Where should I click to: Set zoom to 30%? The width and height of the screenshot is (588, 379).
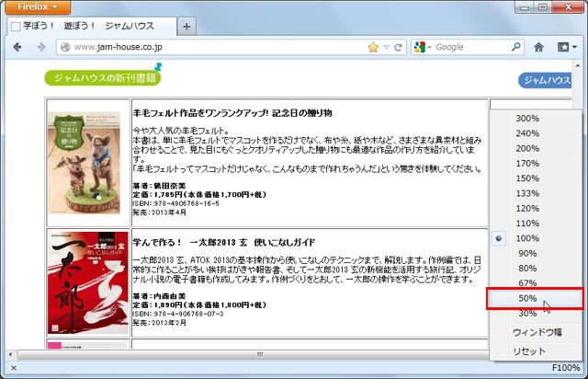[527, 314]
